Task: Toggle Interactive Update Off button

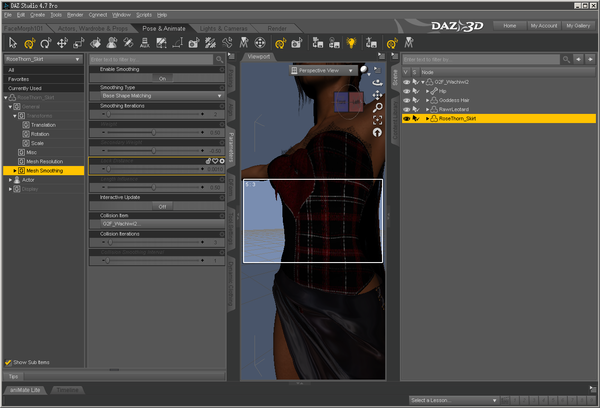Action: coord(161,206)
